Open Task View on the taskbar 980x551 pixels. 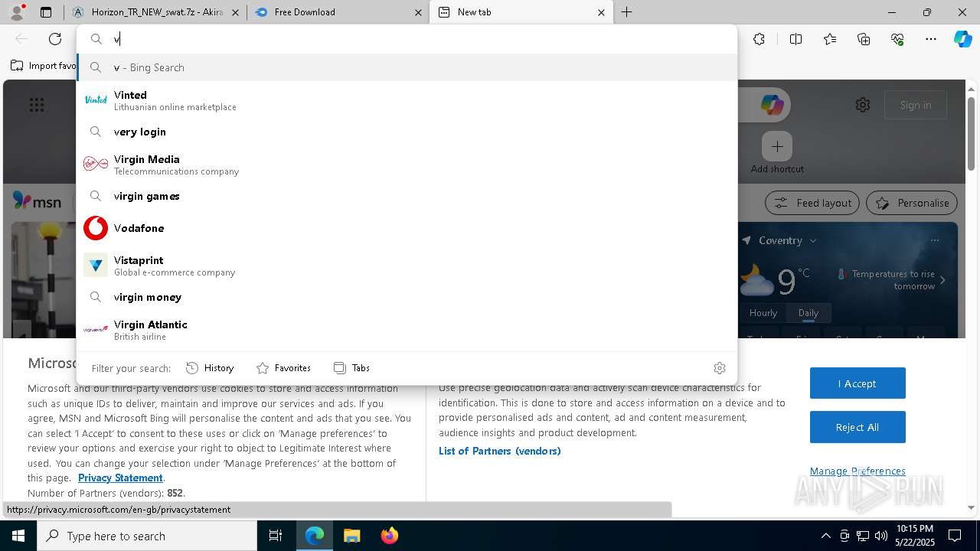coord(276,536)
